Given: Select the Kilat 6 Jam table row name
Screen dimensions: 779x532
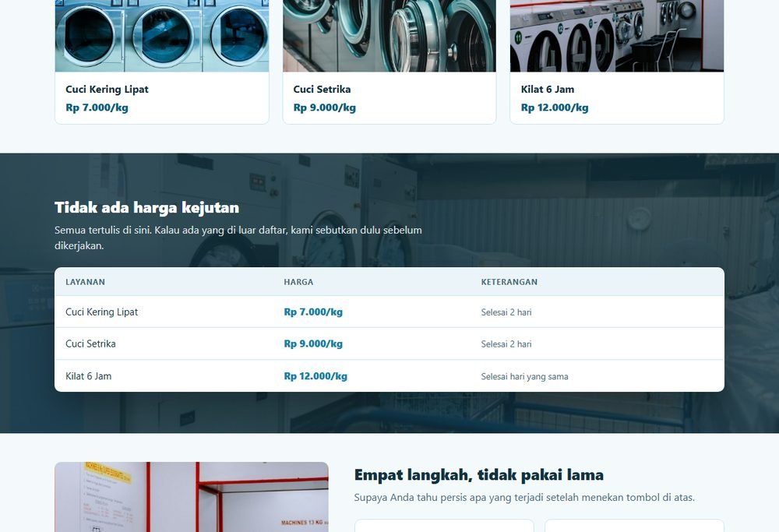Looking at the screenshot, I should click(x=89, y=376).
